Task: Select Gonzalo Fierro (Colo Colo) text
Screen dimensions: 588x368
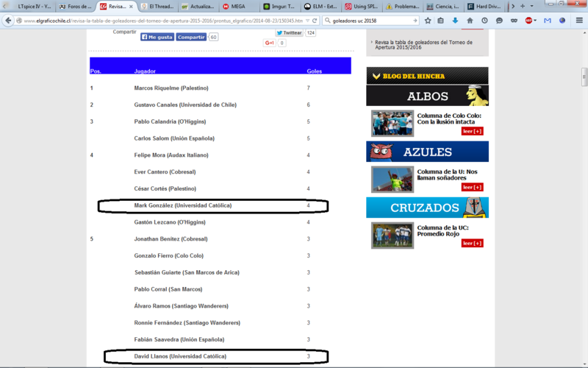Action: click(x=169, y=255)
